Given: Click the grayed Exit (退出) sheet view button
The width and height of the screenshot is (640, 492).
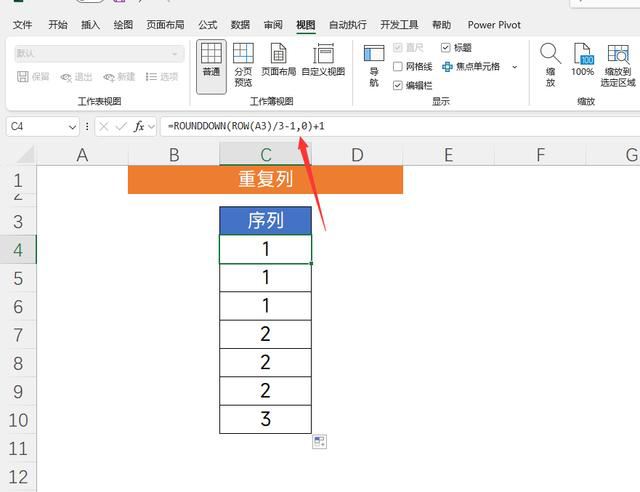Looking at the screenshot, I should pyautogui.click(x=76, y=77).
